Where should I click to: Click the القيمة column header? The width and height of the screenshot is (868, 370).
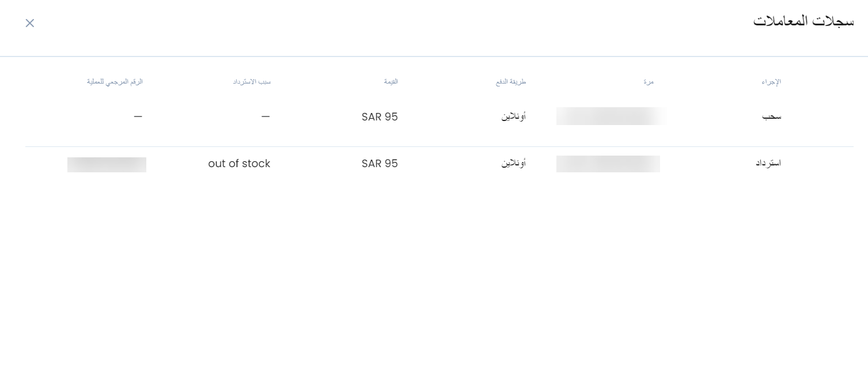(391, 82)
